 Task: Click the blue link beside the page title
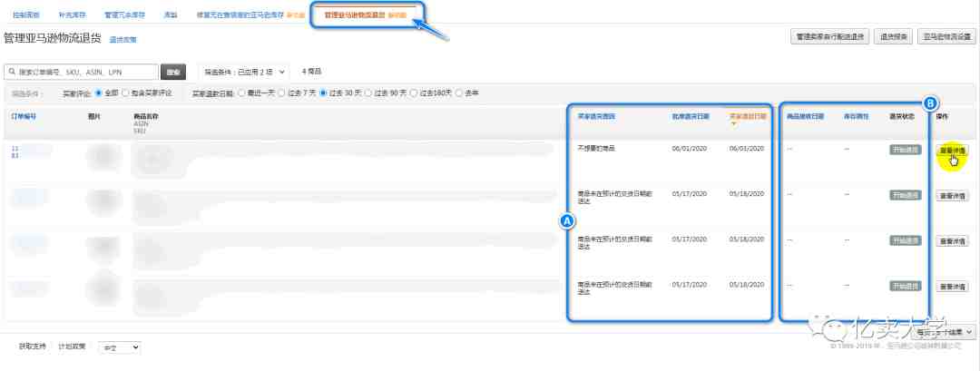click(123, 39)
